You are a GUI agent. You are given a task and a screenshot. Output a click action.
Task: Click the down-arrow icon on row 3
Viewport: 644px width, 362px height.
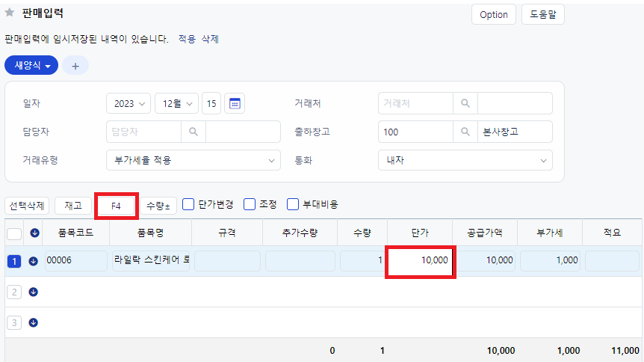tap(34, 322)
